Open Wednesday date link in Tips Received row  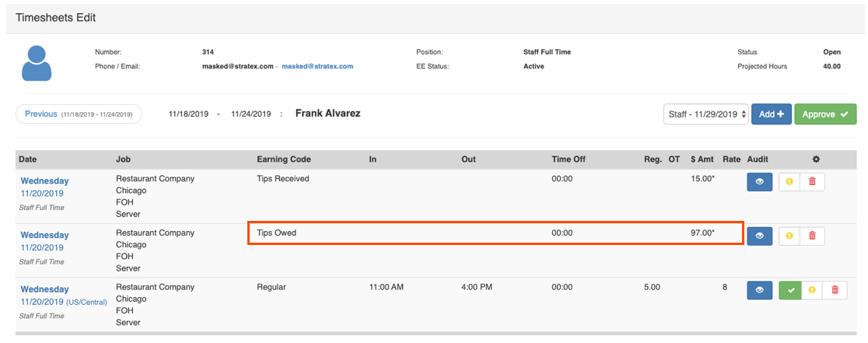(44, 180)
